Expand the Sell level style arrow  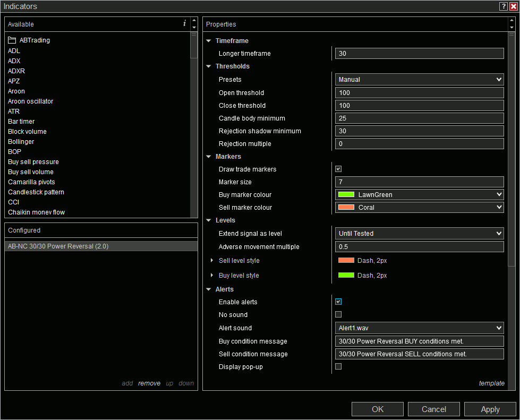pos(212,261)
